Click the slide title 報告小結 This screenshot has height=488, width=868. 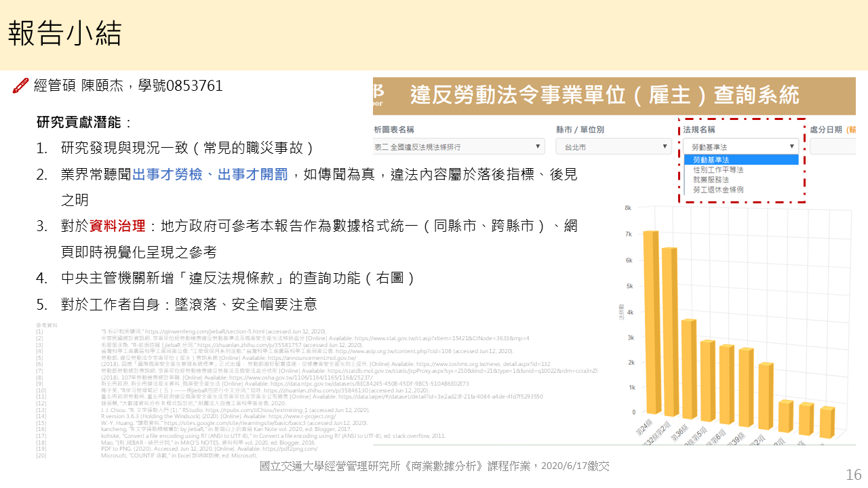[64, 34]
